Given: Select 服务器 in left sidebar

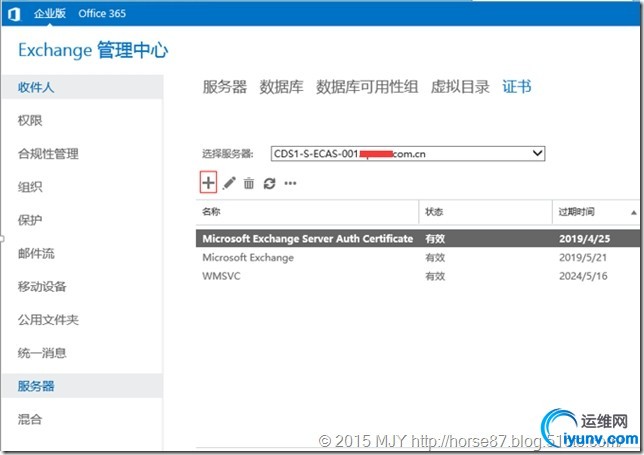Looking at the screenshot, I should pyautogui.click(x=82, y=386).
